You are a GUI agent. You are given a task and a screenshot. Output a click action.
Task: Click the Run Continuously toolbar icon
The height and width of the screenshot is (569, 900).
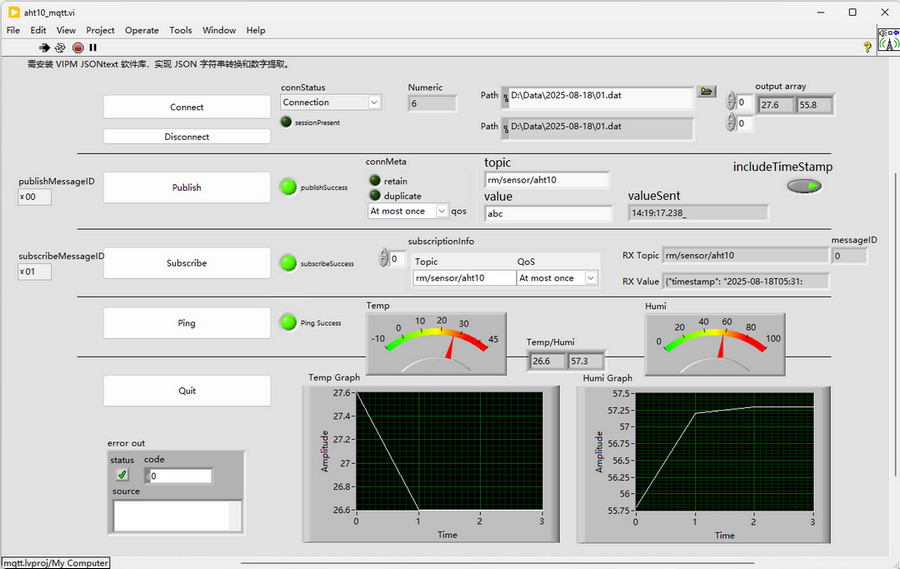60,48
